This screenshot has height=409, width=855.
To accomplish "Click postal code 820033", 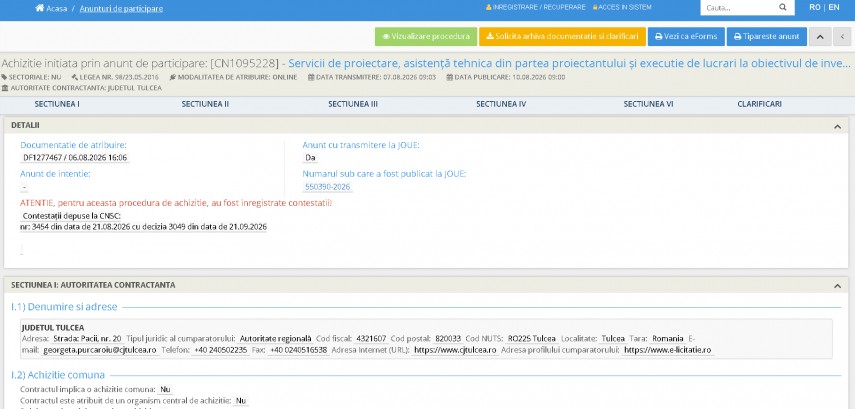I will (x=448, y=339).
